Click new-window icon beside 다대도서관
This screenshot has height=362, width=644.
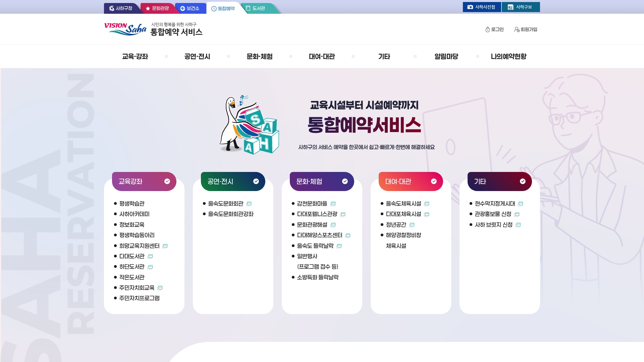pyautogui.click(x=150, y=256)
